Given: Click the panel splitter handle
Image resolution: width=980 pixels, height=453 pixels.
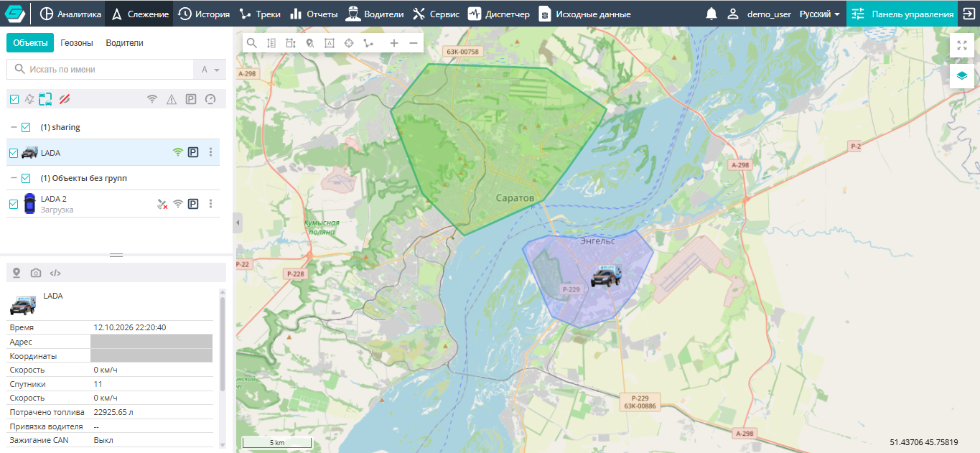Looking at the screenshot, I should coord(116,255).
